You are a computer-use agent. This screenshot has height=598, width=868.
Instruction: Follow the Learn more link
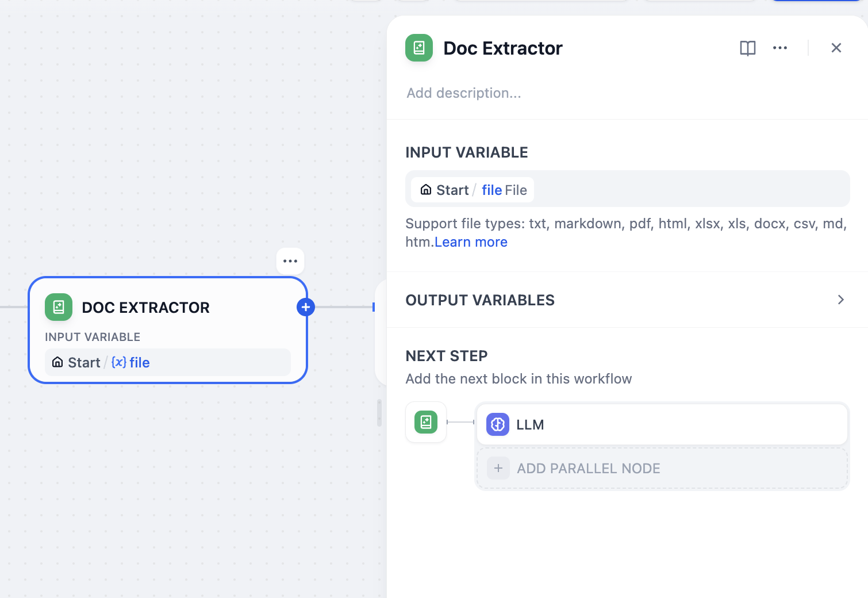click(471, 242)
